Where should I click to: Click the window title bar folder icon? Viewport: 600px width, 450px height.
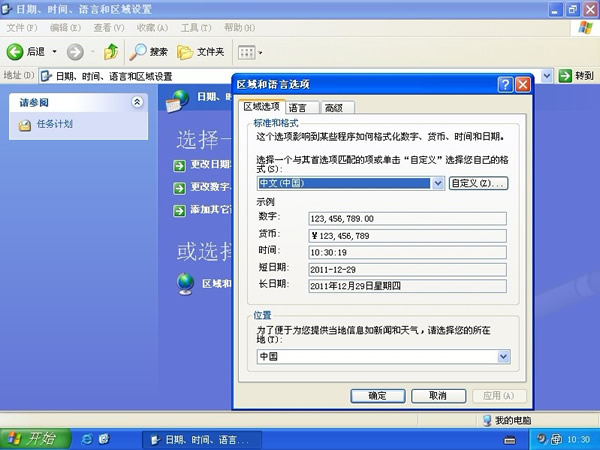click(x=7, y=9)
